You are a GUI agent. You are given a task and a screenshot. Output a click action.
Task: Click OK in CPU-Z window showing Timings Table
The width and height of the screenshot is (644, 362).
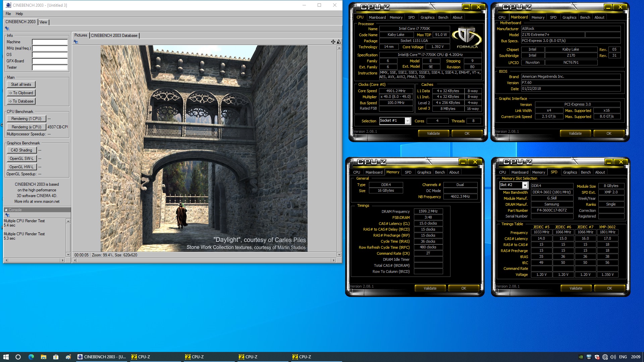609,288
